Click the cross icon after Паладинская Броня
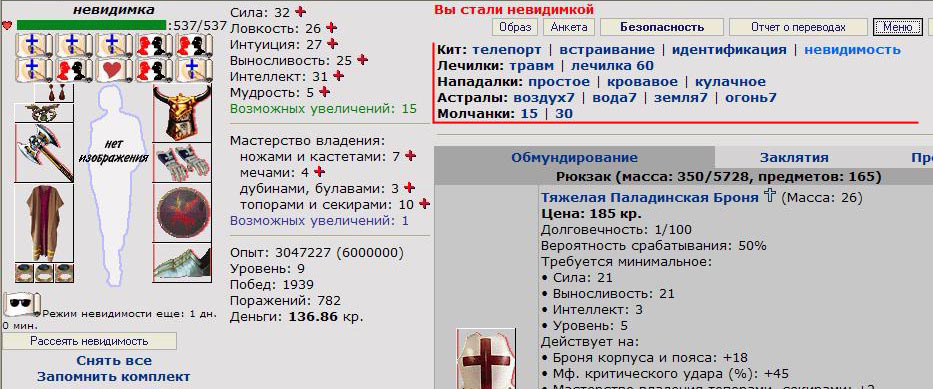 coord(769,196)
